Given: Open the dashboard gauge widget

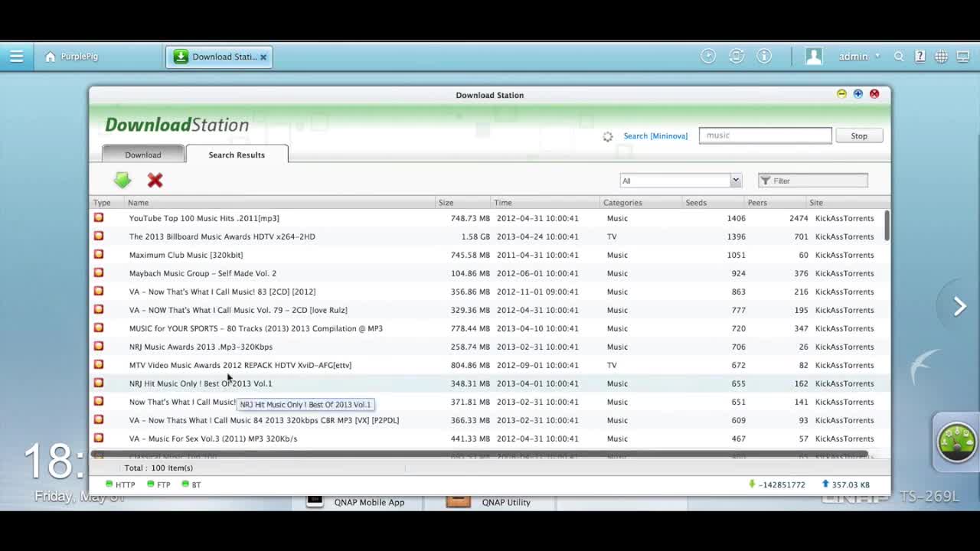Looking at the screenshot, I should [x=956, y=442].
